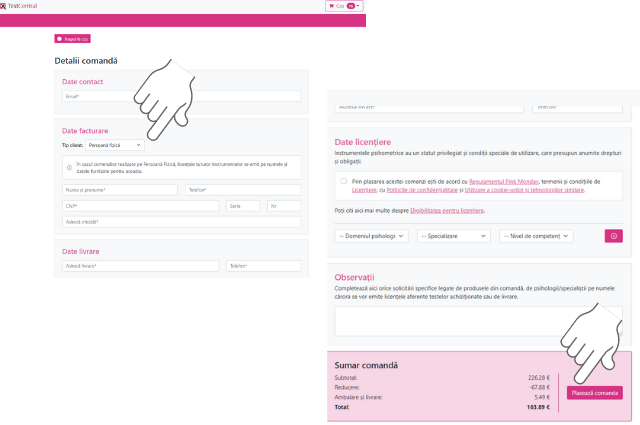Accept the licensing terms checkbox
The height and width of the screenshot is (425, 640).
[x=343, y=181]
